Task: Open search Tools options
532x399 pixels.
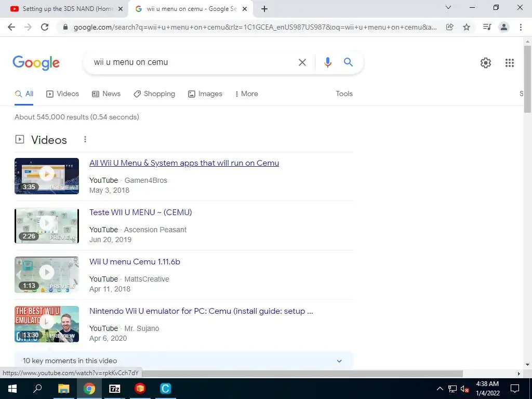Action: (x=344, y=94)
